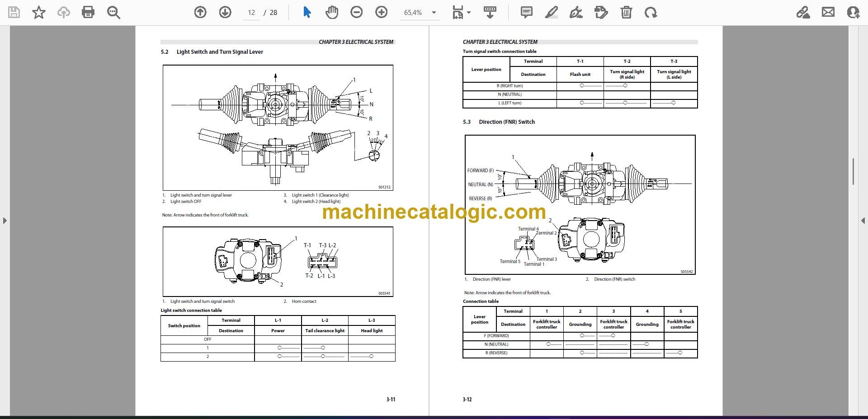Click the 'R (REVERSE)' table row label
The width and height of the screenshot is (868, 419).
(496, 353)
